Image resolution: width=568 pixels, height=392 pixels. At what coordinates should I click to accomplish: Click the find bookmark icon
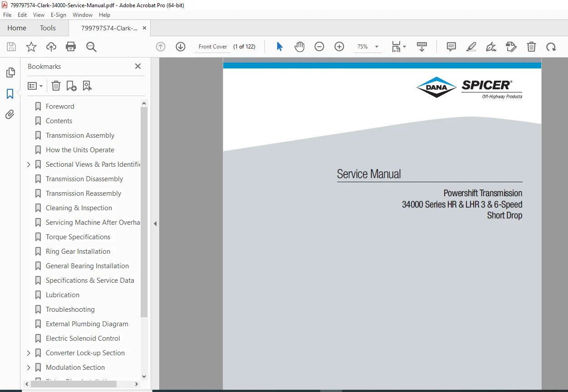87,86
